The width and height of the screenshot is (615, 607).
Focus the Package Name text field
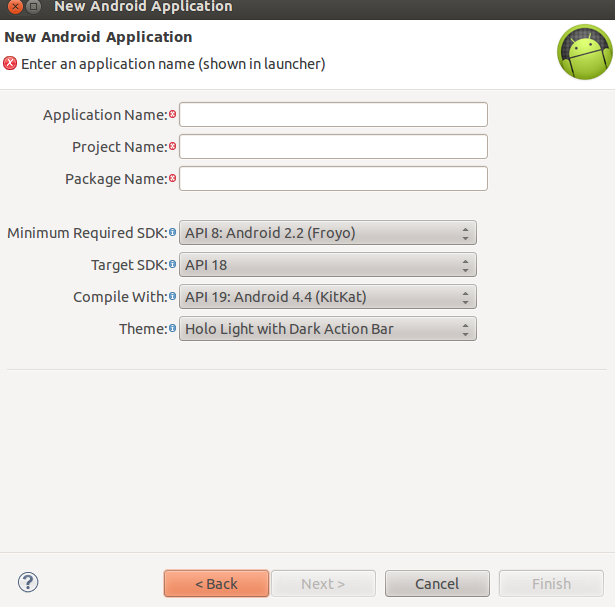coord(333,179)
